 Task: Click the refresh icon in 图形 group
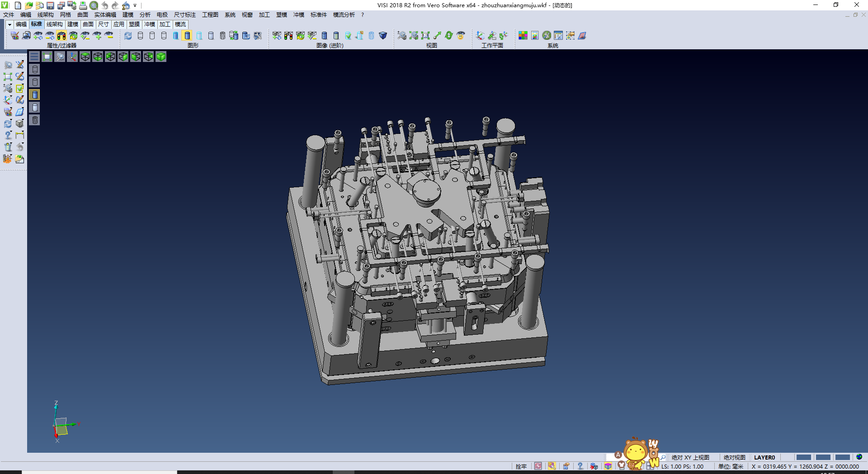pos(128,35)
